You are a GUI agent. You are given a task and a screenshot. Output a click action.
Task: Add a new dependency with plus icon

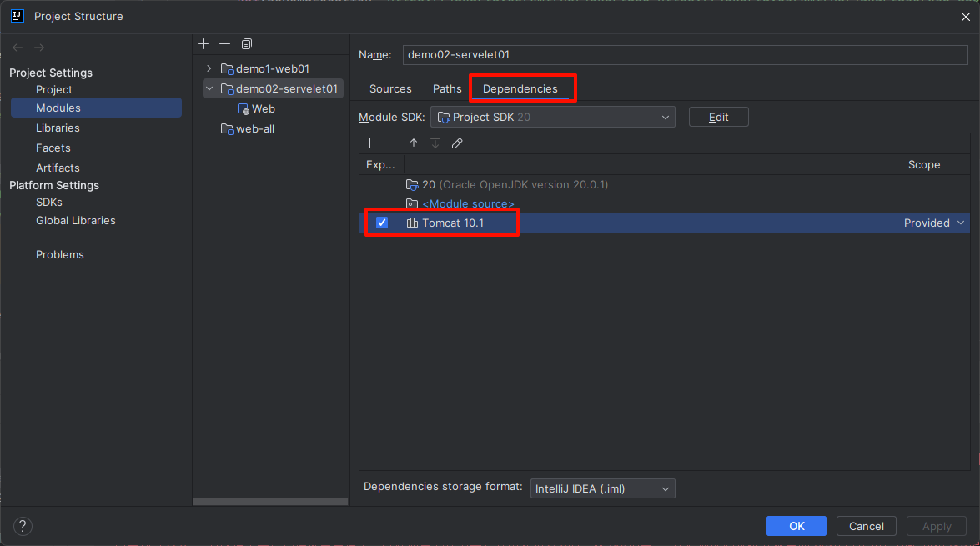[x=370, y=143]
